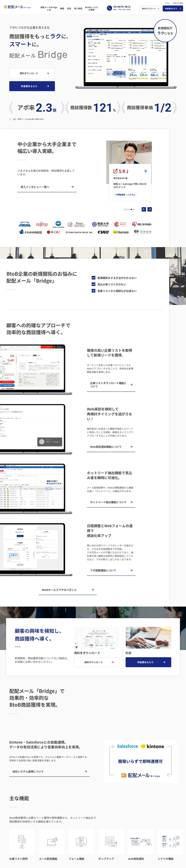186x868 pixels.
Task: Click the arrow on the SRJ card
Action: [x=145, y=171]
